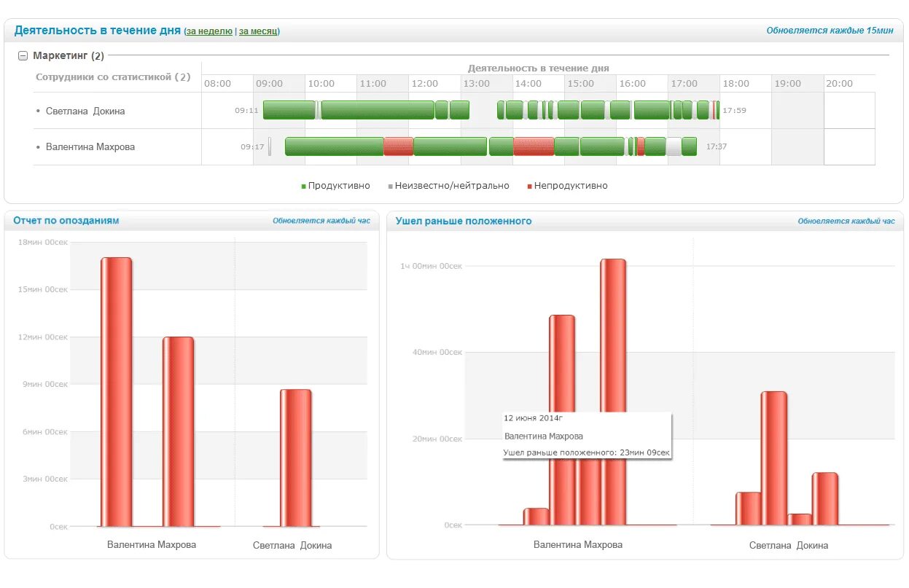
Task: Click tallest left-early bar for Светлана Докина
Action: pos(774,458)
